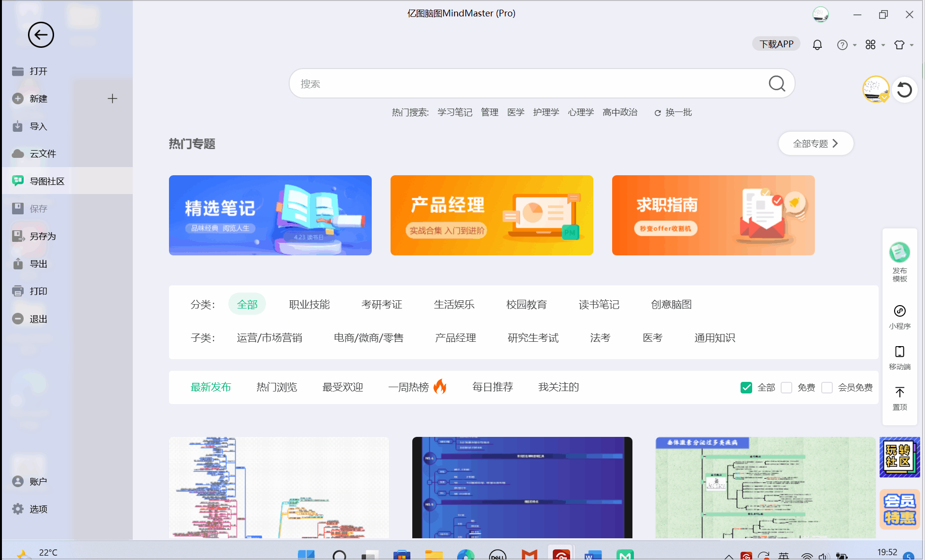Click hot search term 学习笔记
The image size is (925, 560).
click(455, 112)
